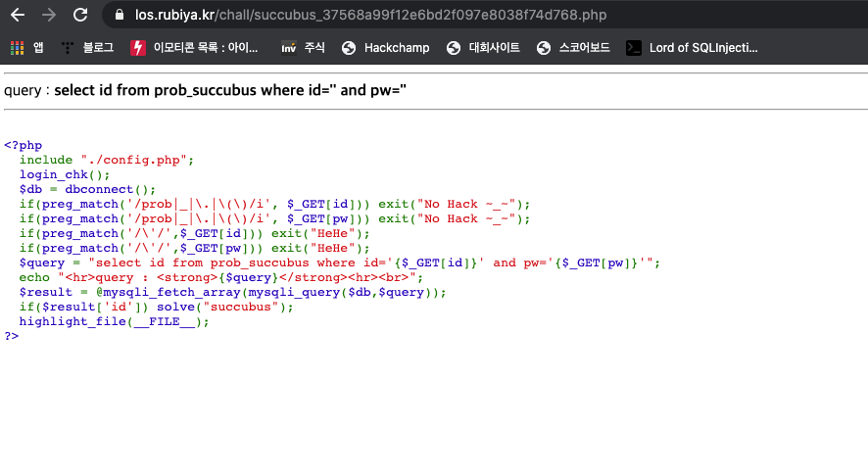Click the globe icon beside Hackchamp
The height and width of the screenshot is (476, 868).
click(349, 48)
